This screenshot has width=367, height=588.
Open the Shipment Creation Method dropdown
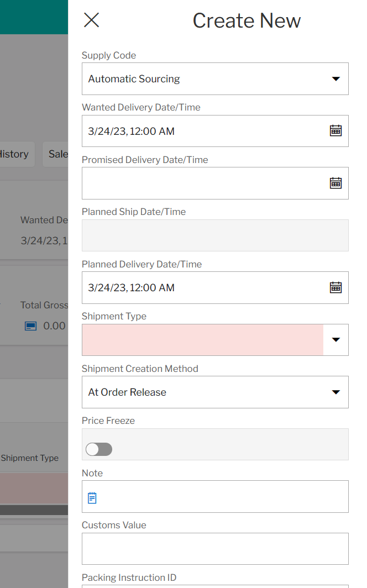point(215,392)
